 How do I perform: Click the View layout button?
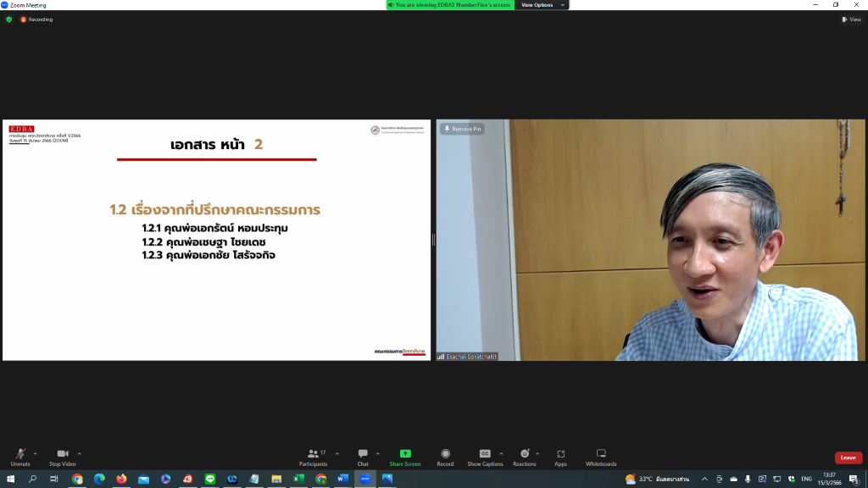tap(851, 19)
